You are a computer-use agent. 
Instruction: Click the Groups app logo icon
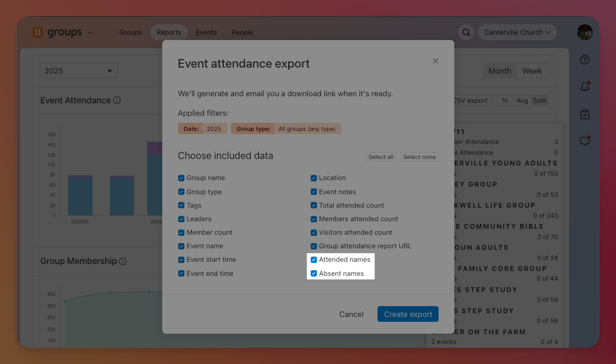pos(37,32)
